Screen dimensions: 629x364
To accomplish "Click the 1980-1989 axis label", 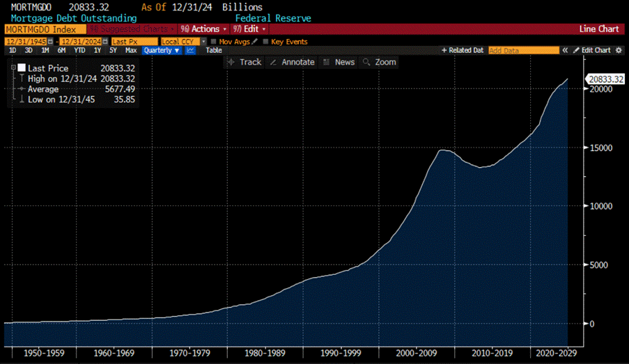I will (265, 353).
